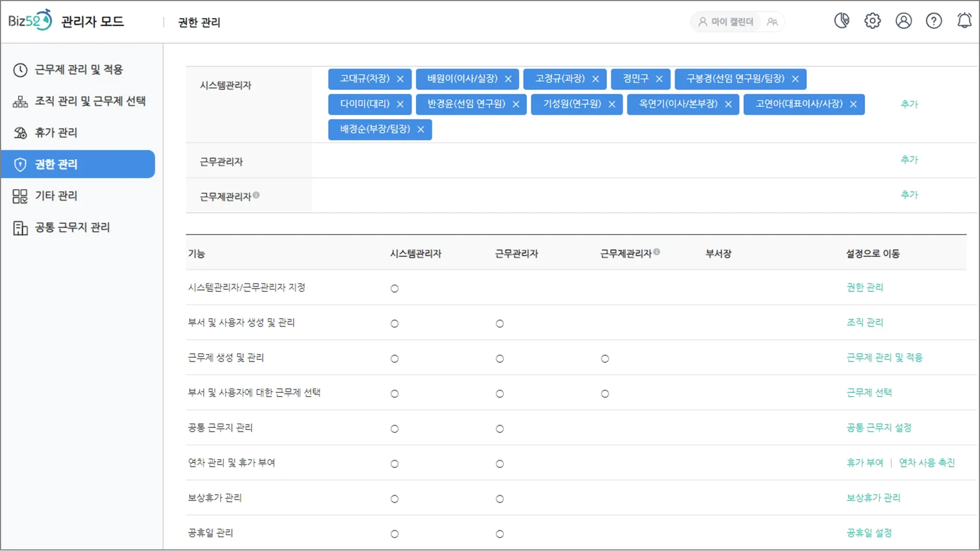Click the checklist grid icon for 기타 관리
This screenshot has height=551, width=980.
pyautogui.click(x=20, y=196)
